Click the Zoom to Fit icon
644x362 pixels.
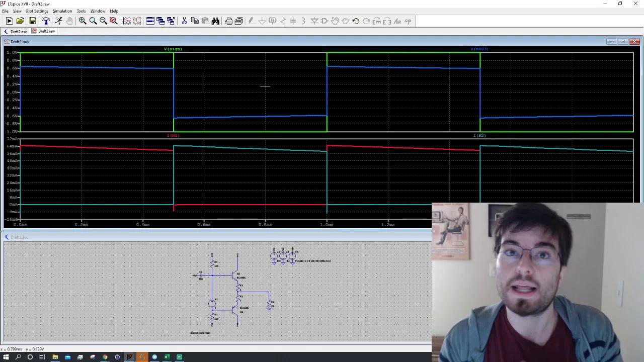click(114, 21)
